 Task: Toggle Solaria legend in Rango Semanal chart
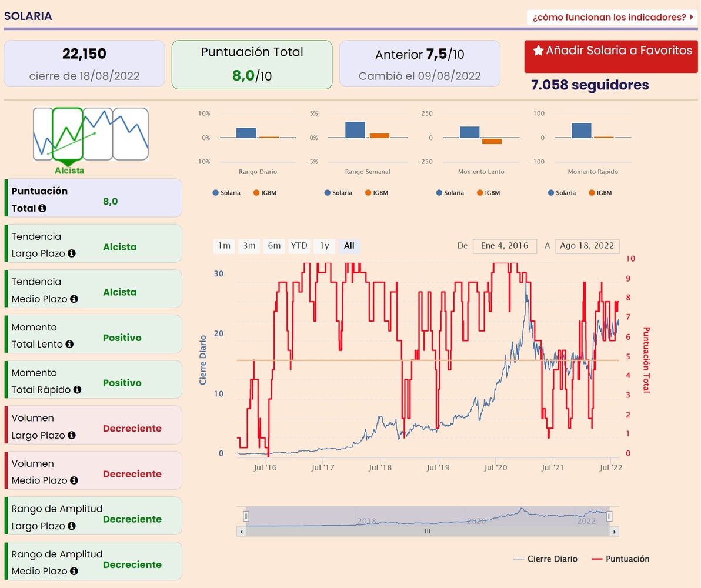[338, 193]
